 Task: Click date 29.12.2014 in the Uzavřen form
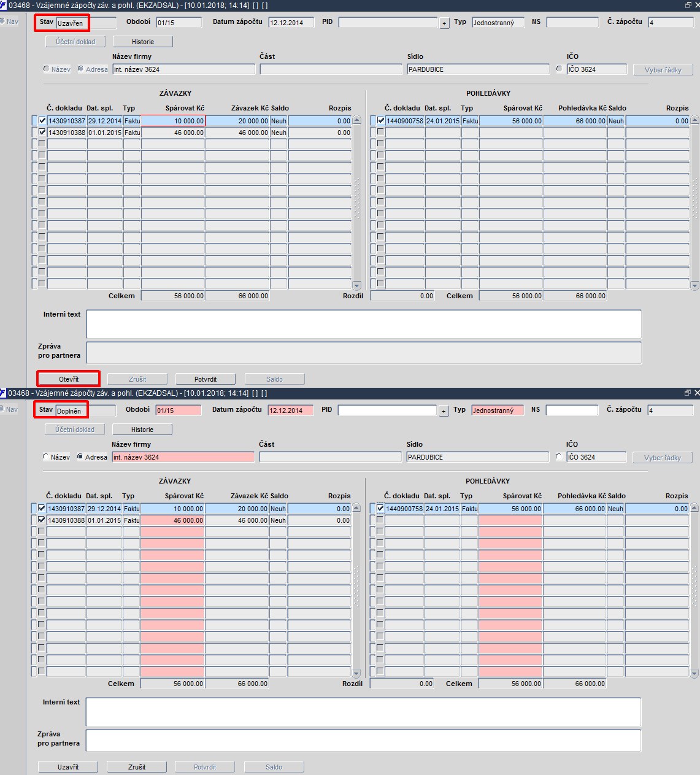(x=105, y=121)
